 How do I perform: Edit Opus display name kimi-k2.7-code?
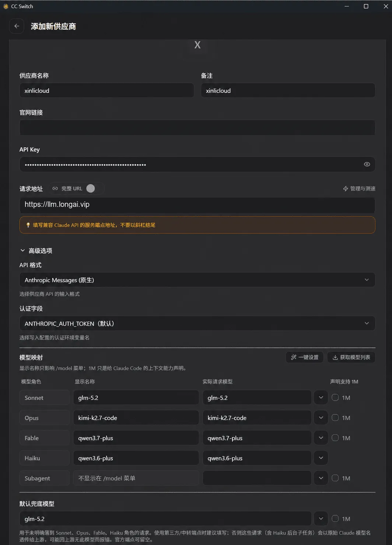[x=136, y=418]
